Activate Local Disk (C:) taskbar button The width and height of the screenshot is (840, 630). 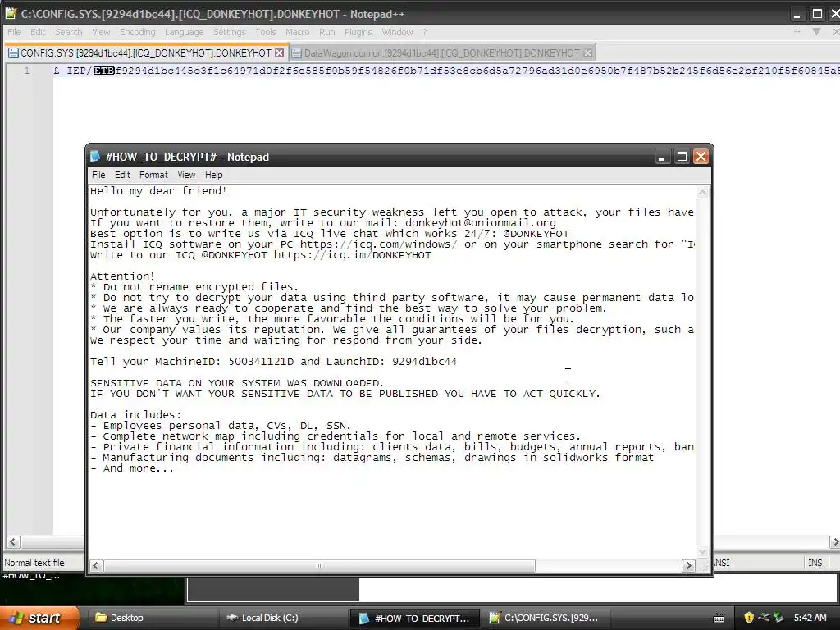point(283,618)
